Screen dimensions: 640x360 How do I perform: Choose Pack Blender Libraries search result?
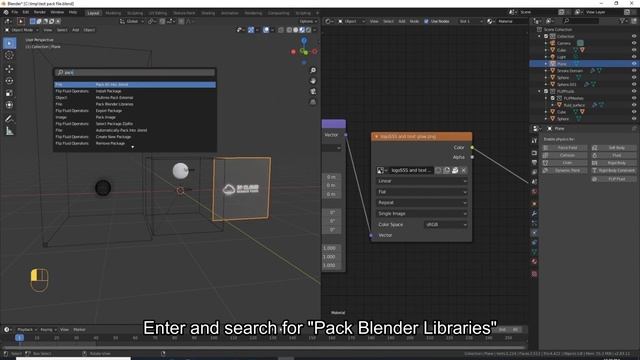(135, 104)
